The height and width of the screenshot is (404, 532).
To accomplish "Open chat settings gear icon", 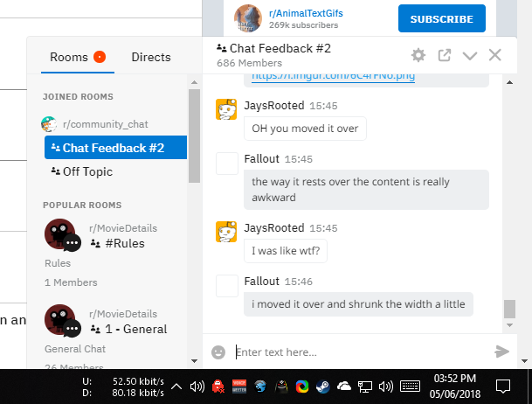I will pos(418,55).
